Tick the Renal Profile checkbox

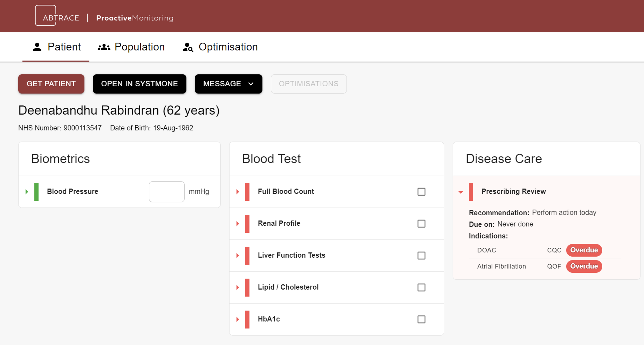pyautogui.click(x=421, y=223)
